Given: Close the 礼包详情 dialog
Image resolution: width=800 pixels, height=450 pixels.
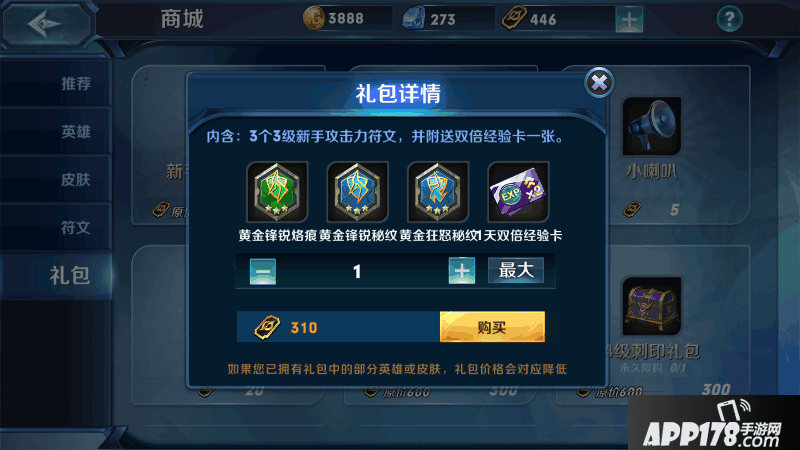Looking at the screenshot, I should (x=599, y=82).
